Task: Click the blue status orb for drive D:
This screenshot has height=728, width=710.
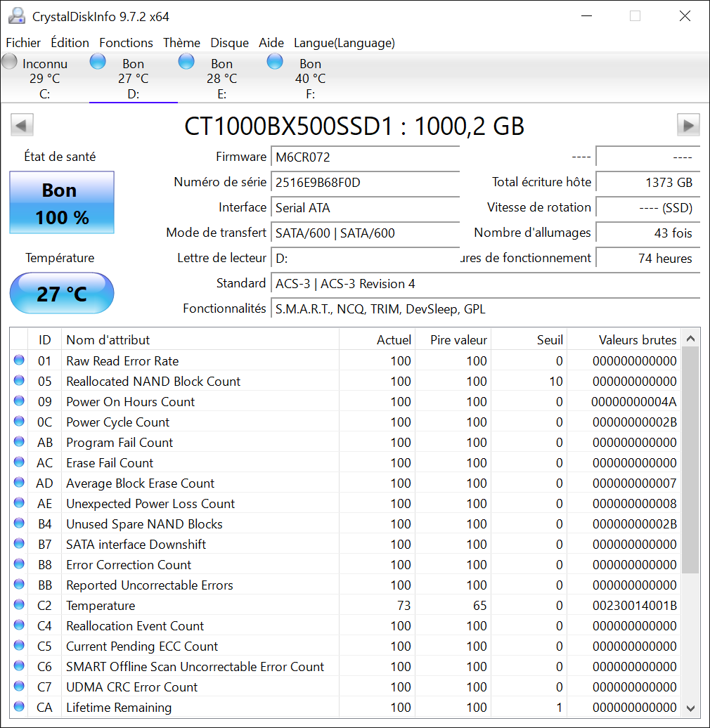Action: click(x=98, y=61)
